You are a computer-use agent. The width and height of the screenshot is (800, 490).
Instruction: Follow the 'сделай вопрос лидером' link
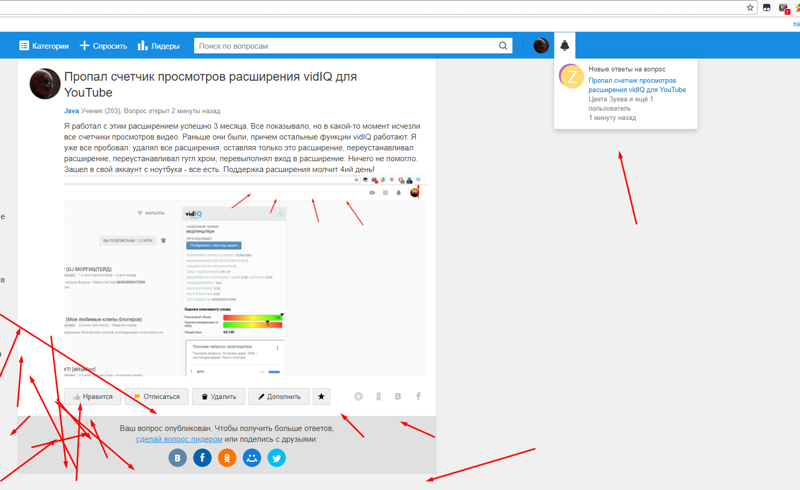pyautogui.click(x=179, y=439)
